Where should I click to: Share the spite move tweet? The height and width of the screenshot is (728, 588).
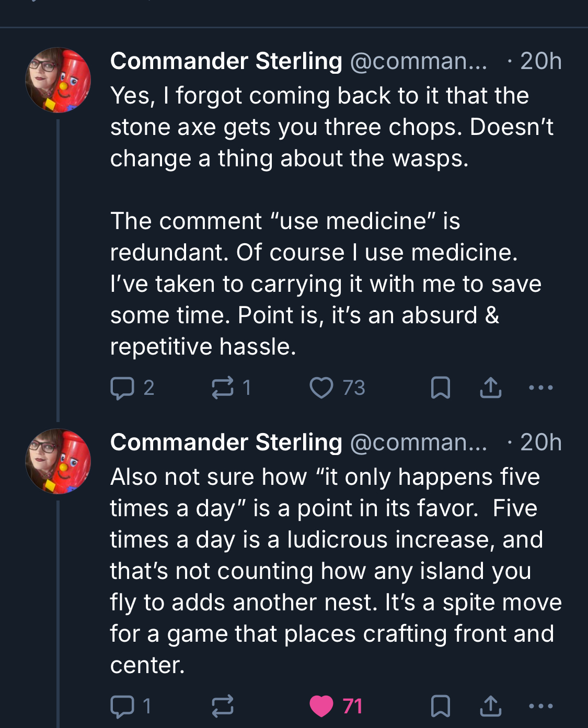(490, 706)
